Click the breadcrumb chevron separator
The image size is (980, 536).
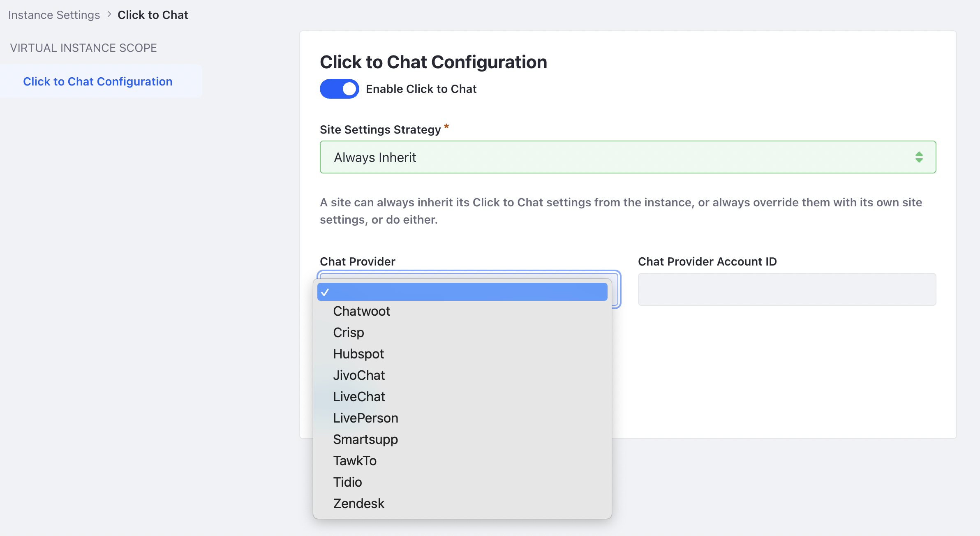[x=109, y=14]
